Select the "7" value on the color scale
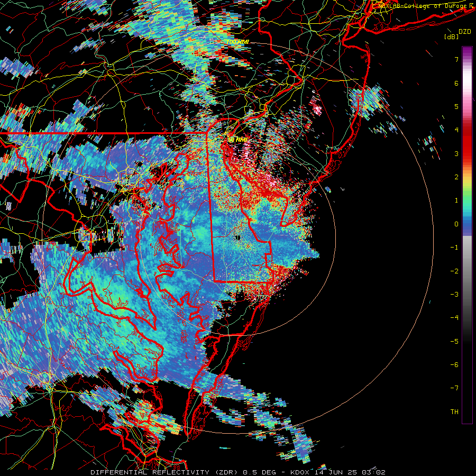 coord(456,59)
